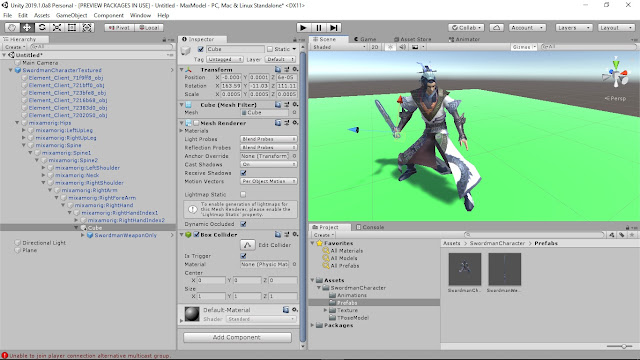This screenshot has width=640, height=360.
Task: Open Reflection Probes dropdown
Action: [x=269, y=147]
